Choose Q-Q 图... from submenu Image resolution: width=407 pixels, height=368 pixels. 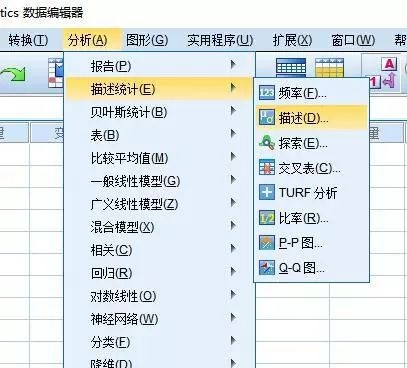point(311,268)
